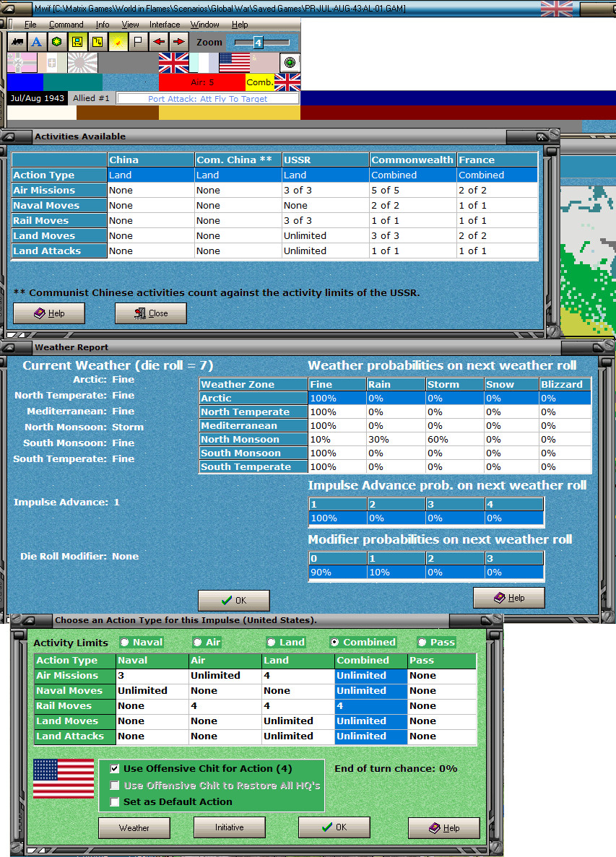Screen dimensions: 616x857
Task: Select North Monsoon row in weather probabilities
Action: pyautogui.click(x=395, y=440)
